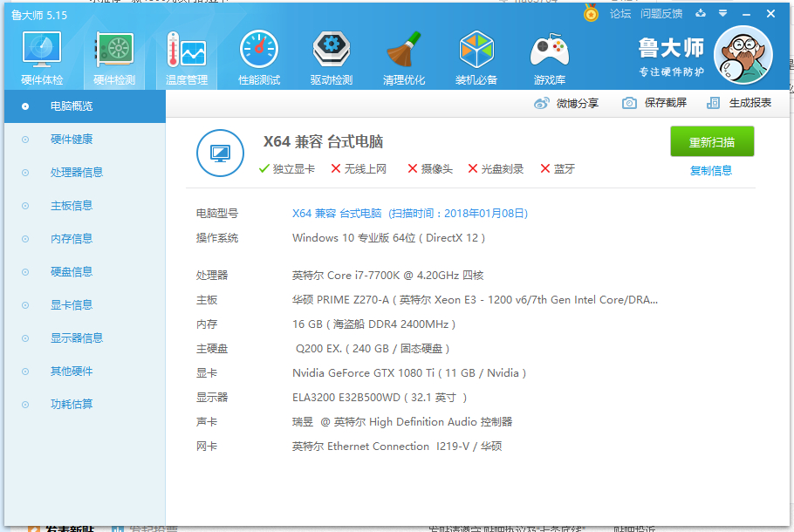Screen dimensions: 794x532
Task: Click the camera icon for 保存截屏
Action: tap(629, 103)
